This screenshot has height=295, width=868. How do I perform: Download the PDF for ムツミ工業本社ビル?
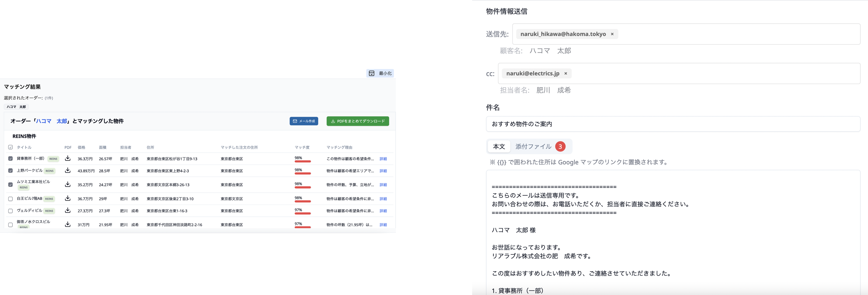[68, 184]
